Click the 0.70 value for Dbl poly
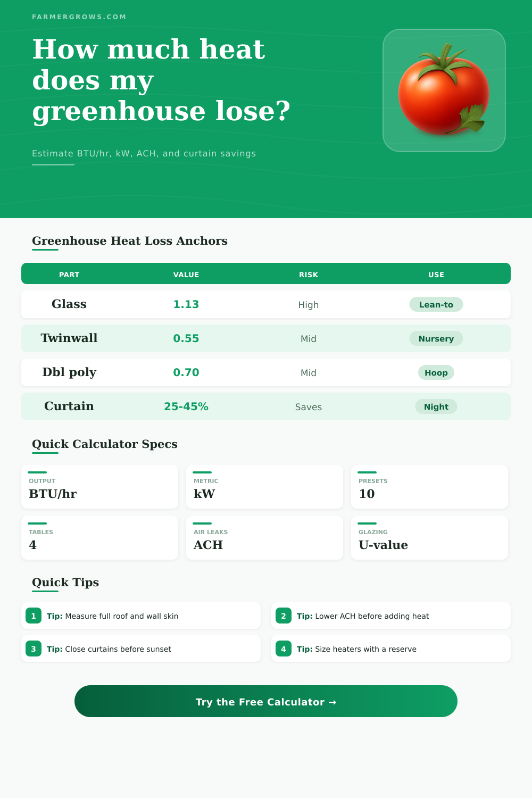Screen dimensions: 532x798 pos(186,372)
